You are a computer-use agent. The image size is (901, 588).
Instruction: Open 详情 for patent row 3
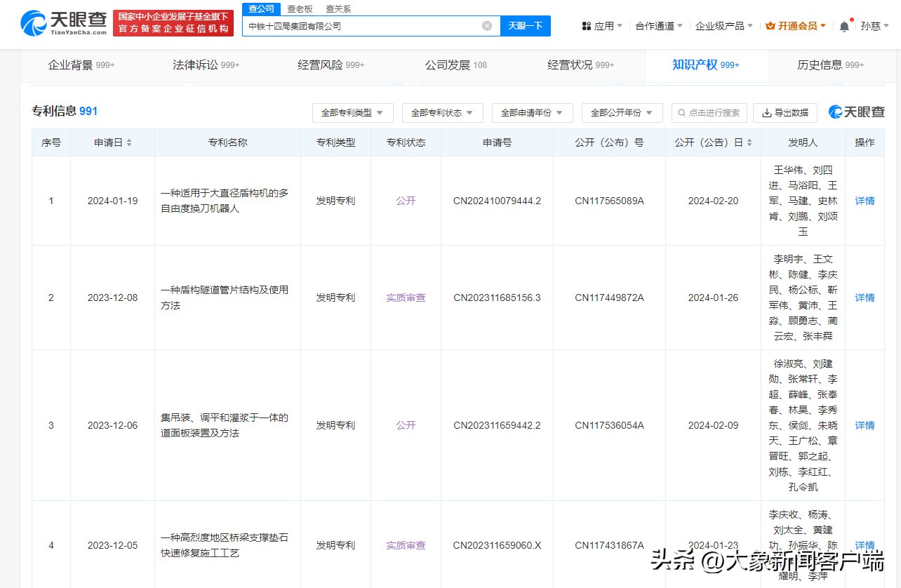pyautogui.click(x=865, y=425)
